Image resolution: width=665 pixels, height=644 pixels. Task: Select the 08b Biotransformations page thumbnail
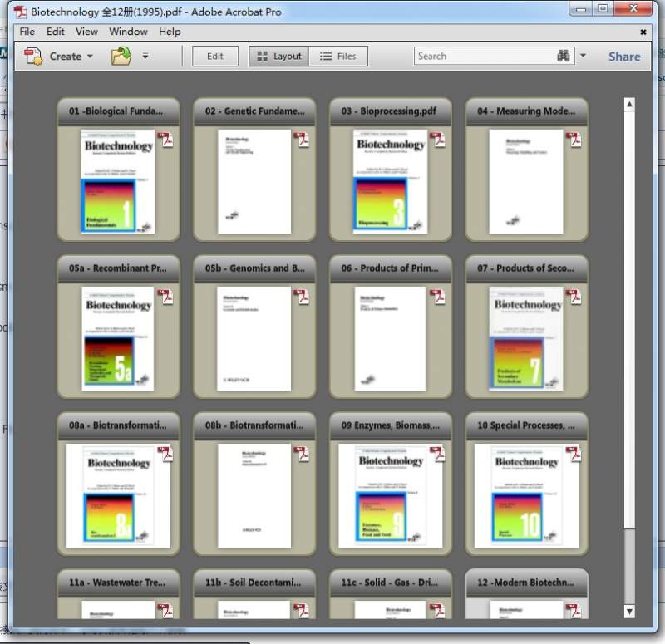click(254, 496)
